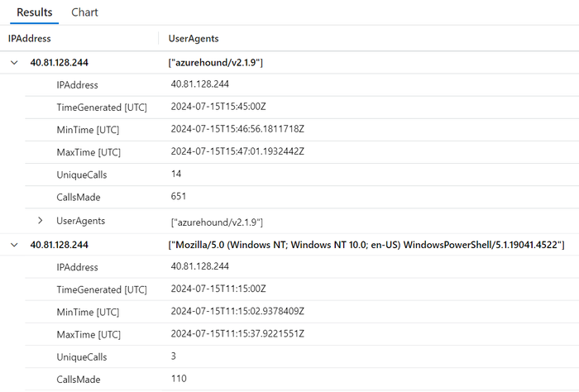579x392 pixels.
Task: Click the Mozilla/5.0 WindowsPowerShell user agent cell
Action: coord(366,245)
